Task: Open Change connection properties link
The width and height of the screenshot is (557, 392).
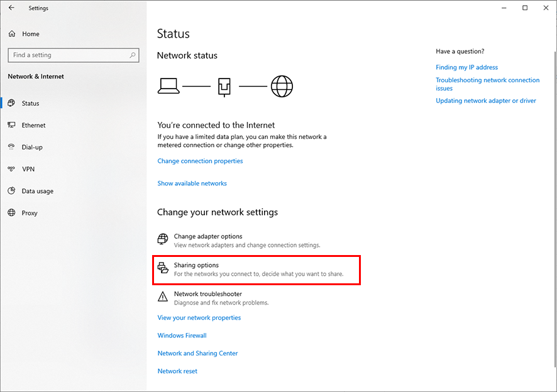Action: pyautogui.click(x=200, y=161)
